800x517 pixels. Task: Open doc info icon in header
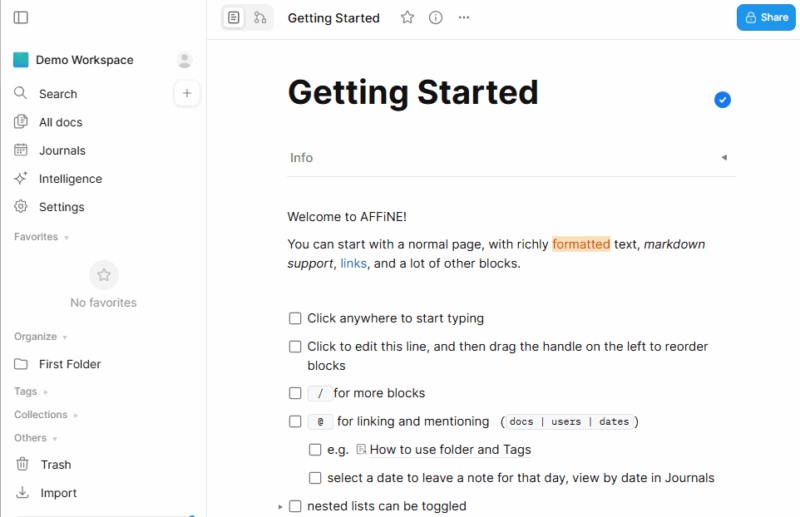coord(436,18)
